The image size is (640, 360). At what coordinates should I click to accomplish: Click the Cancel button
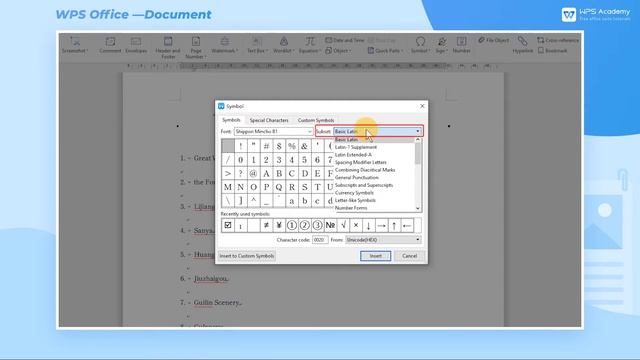click(409, 256)
